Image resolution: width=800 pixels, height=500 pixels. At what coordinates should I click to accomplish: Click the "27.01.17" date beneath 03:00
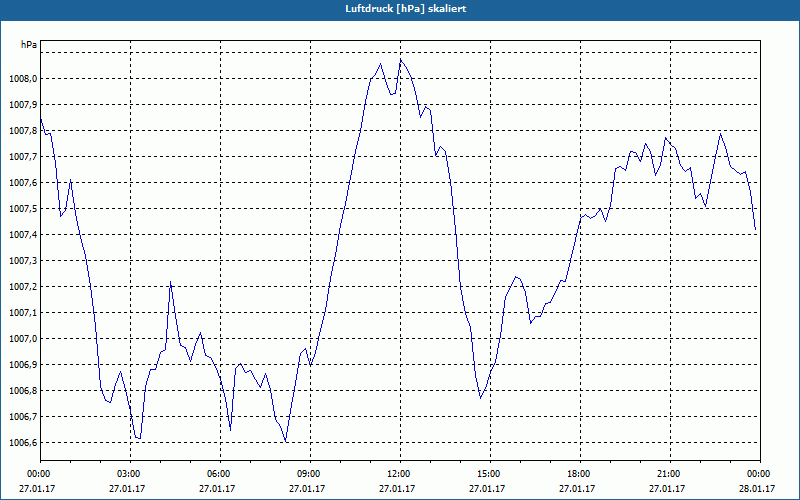[x=128, y=489]
